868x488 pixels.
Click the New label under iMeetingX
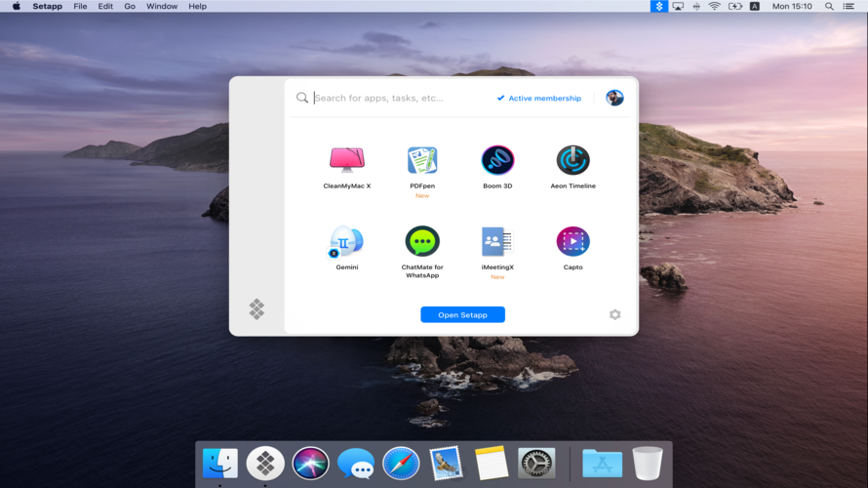[x=497, y=277]
